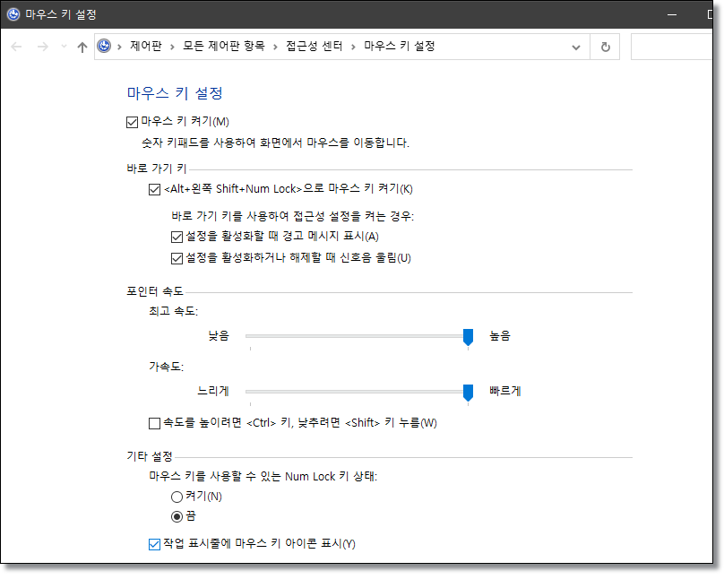Click the 마우스 키 설정 page heading
The image size is (724, 588).
[175, 93]
